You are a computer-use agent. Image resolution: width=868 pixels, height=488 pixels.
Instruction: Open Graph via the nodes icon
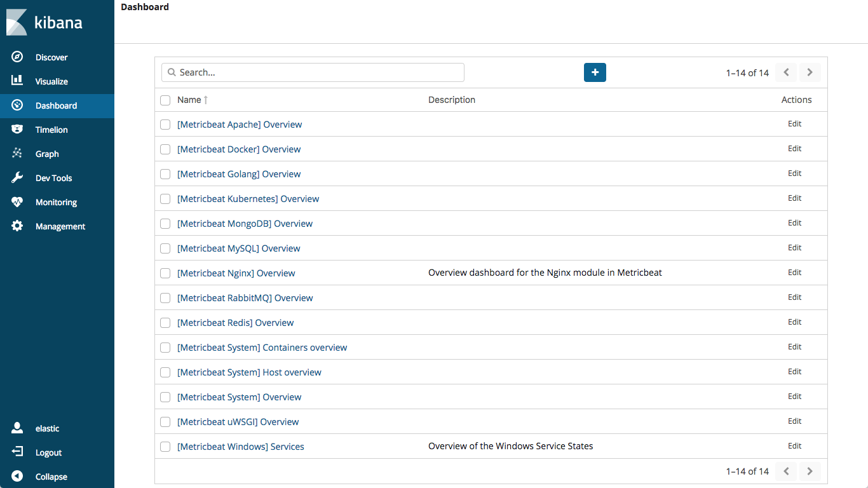tap(18, 154)
